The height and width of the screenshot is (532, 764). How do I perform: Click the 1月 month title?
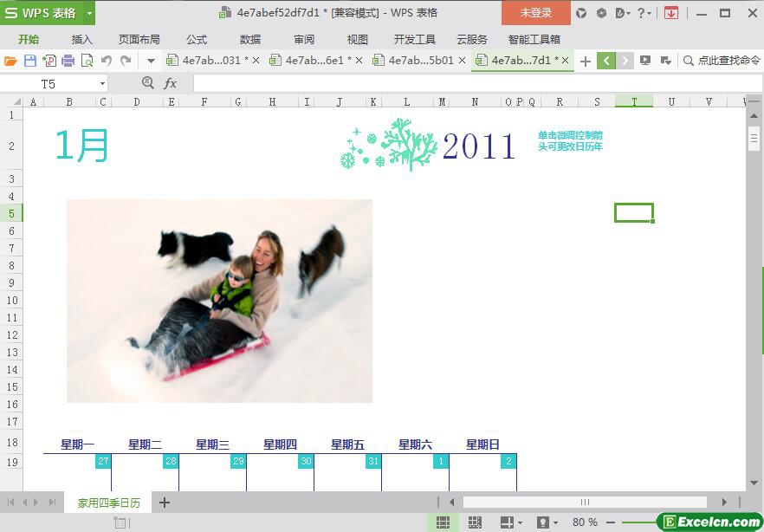(x=81, y=146)
